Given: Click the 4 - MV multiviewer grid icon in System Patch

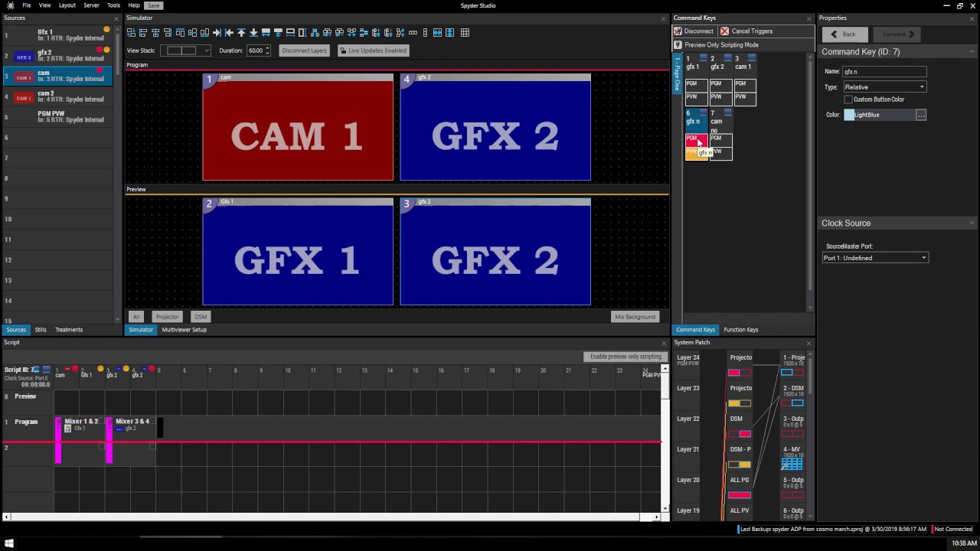Looking at the screenshot, I should coord(792,464).
